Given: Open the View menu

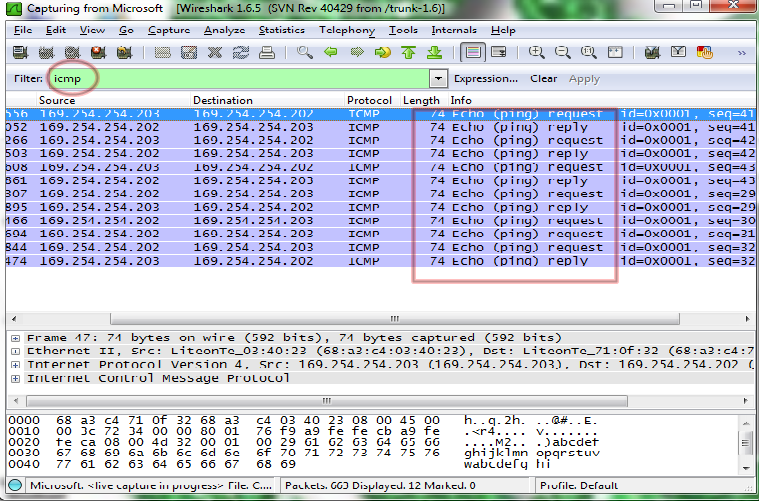Looking at the screenshot, I should coord(92,30).
